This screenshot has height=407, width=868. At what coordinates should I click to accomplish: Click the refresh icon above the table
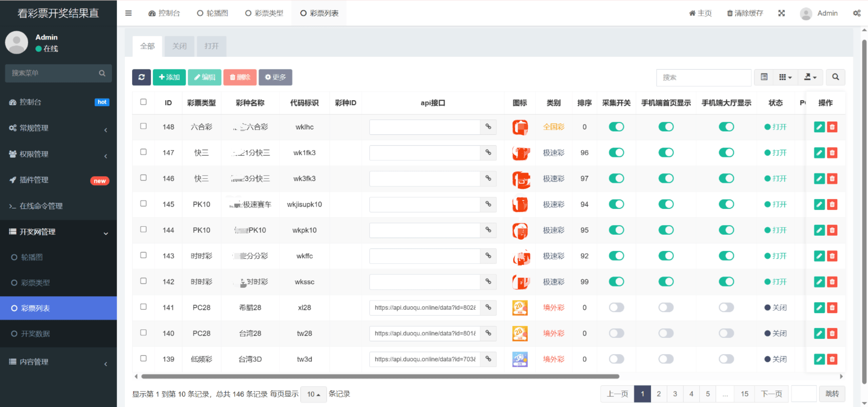[141, 77]
